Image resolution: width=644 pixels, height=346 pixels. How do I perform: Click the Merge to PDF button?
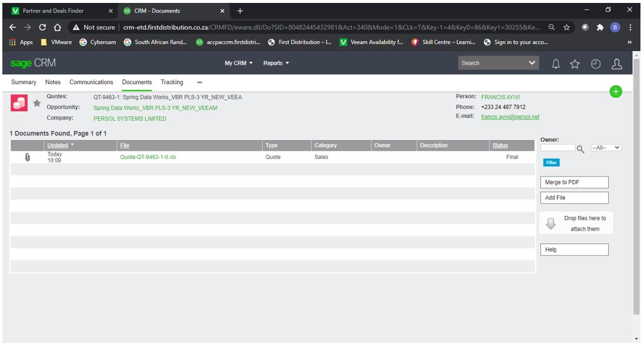click(x=573, y=182)
